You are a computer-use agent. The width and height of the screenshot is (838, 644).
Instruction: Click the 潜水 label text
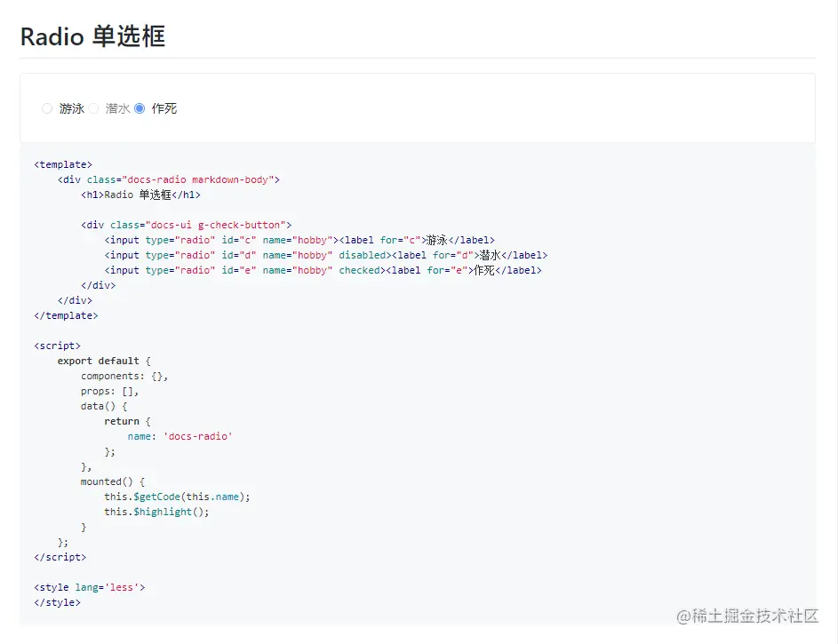pyautogui.click(x=117, y=108)
